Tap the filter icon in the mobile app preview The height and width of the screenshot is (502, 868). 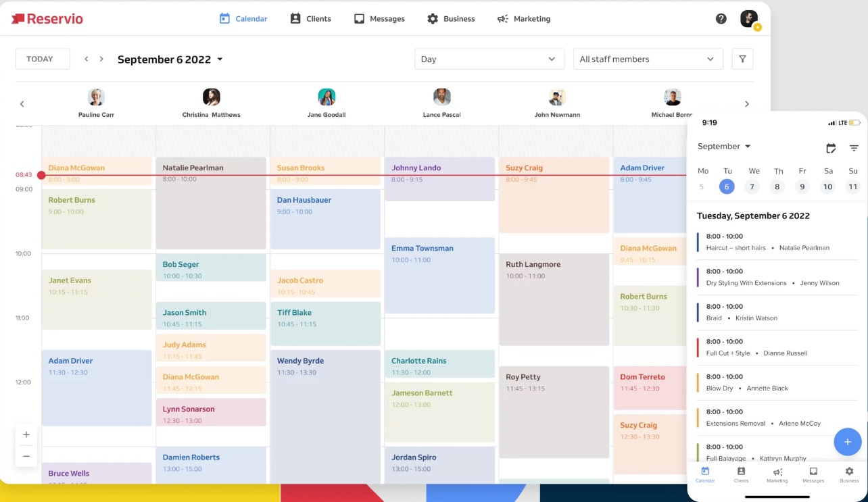[854, 147]
